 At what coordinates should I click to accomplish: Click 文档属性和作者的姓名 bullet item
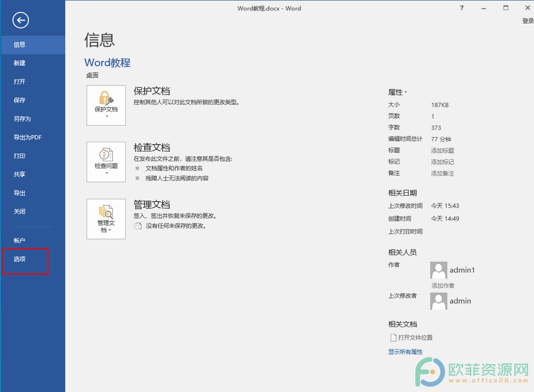pos(174,168)
